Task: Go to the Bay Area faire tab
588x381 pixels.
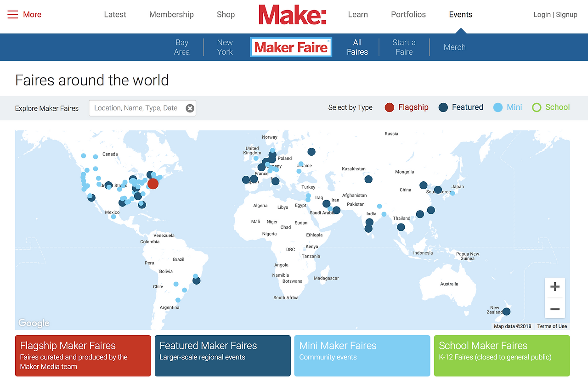Action: click(182, 47)
